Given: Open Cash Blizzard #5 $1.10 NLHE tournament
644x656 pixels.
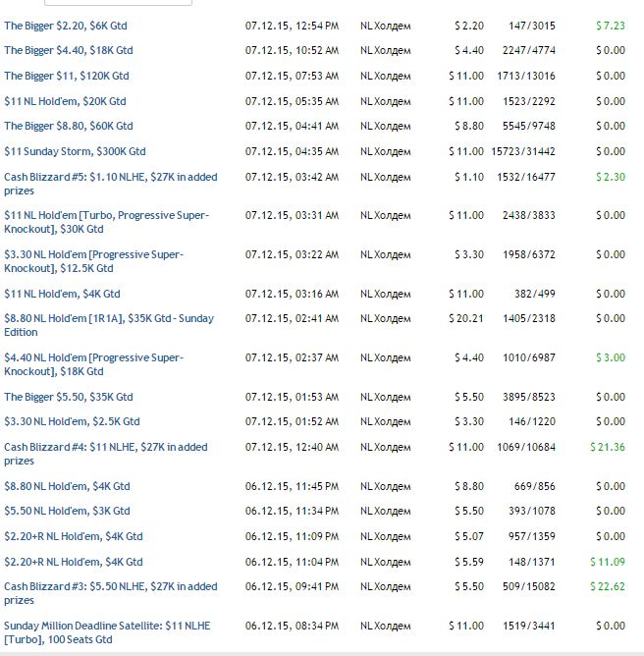Looking at the screenshot, I should click(x=110, y=177).
